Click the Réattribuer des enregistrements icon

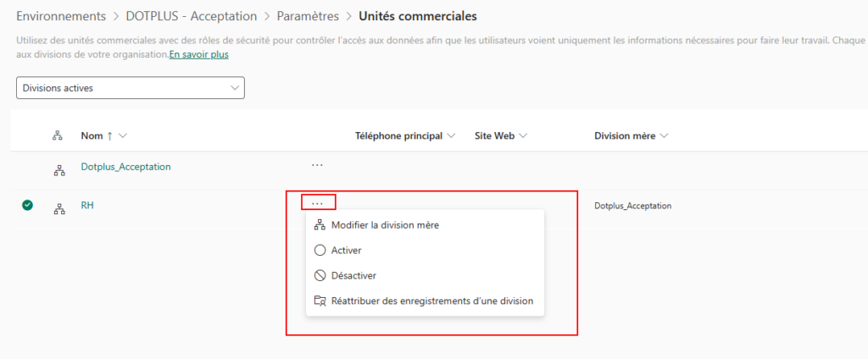(x=320, y=301)
